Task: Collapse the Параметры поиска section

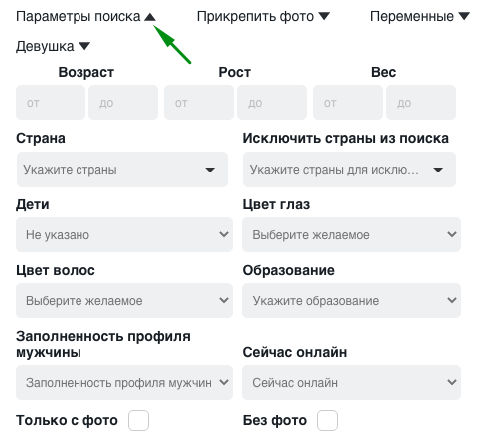Action: pos(86,16)
